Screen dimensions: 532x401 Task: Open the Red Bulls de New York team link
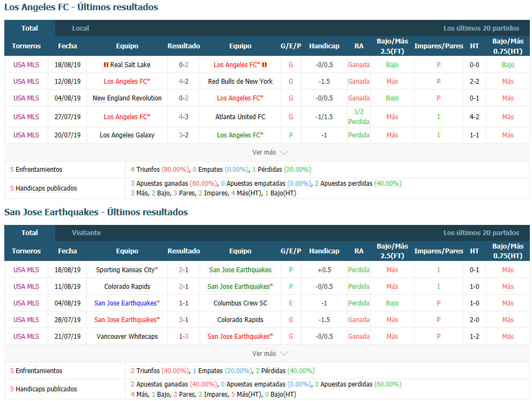pyautogui.click(x=240, y=82)
